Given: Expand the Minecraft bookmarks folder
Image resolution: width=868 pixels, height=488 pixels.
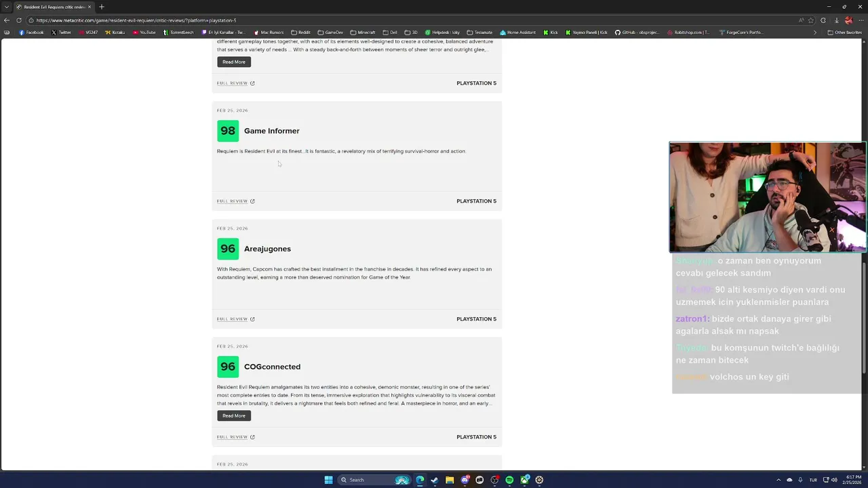Looking at the screenshot, I should click(363, 33).
